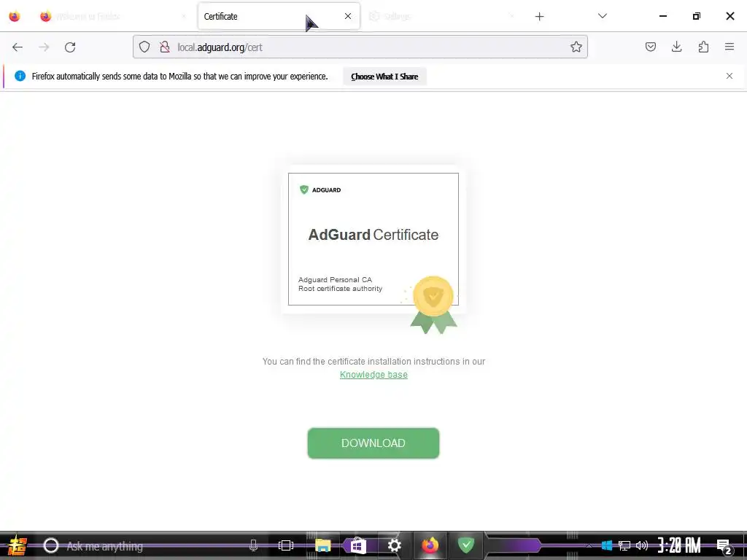Click the 'Adguard Personal CA' text
This screenshot has width=747, height=560.
(335, 279)
